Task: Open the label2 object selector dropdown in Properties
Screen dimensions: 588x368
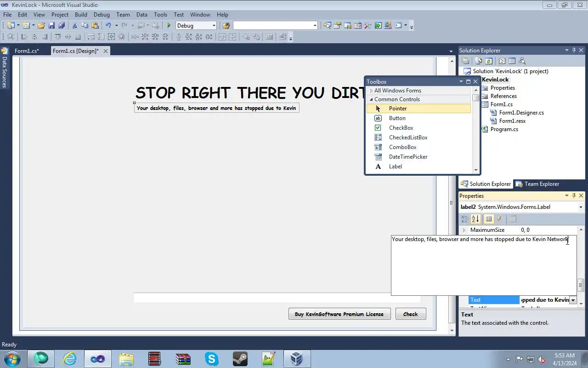Action: (x=581, y=207)
